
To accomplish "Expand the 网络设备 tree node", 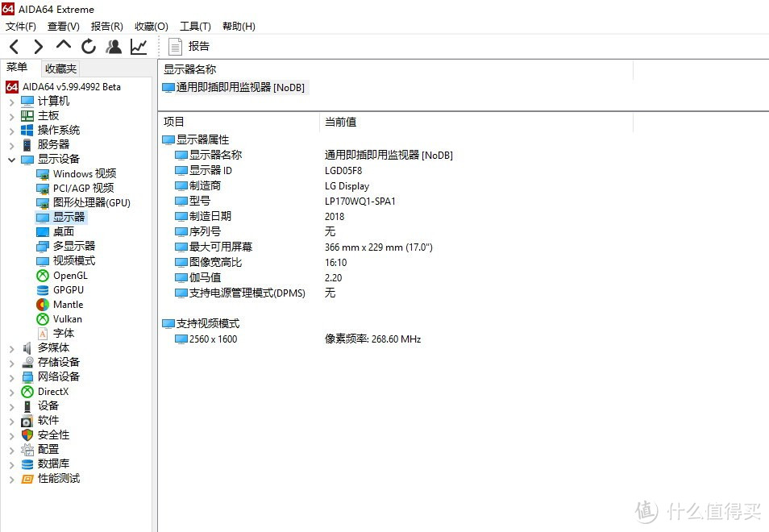I will [x=12, y=377].
